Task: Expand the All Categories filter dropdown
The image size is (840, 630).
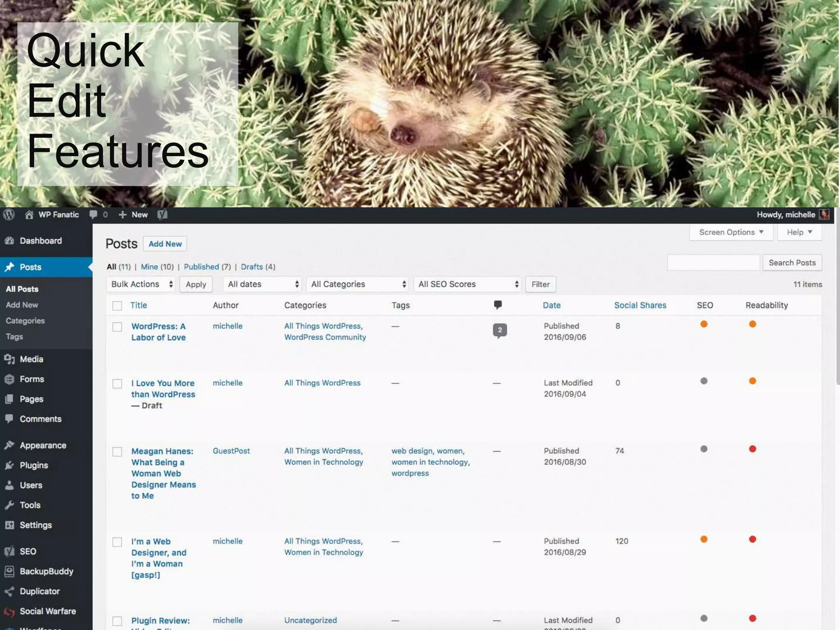Action: tap(358, 284)
